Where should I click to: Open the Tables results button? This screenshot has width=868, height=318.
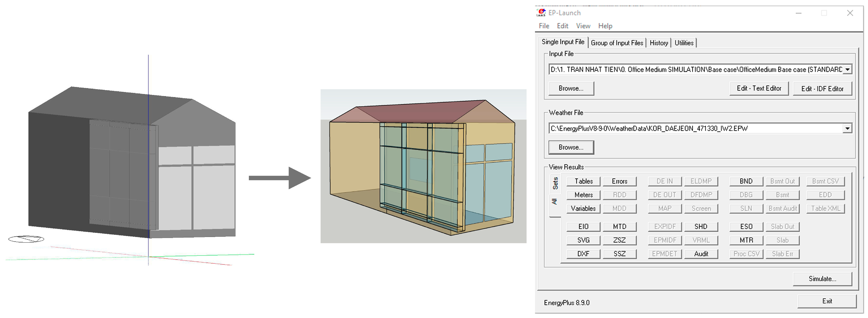pyautogui.click(x=583, y=181)
